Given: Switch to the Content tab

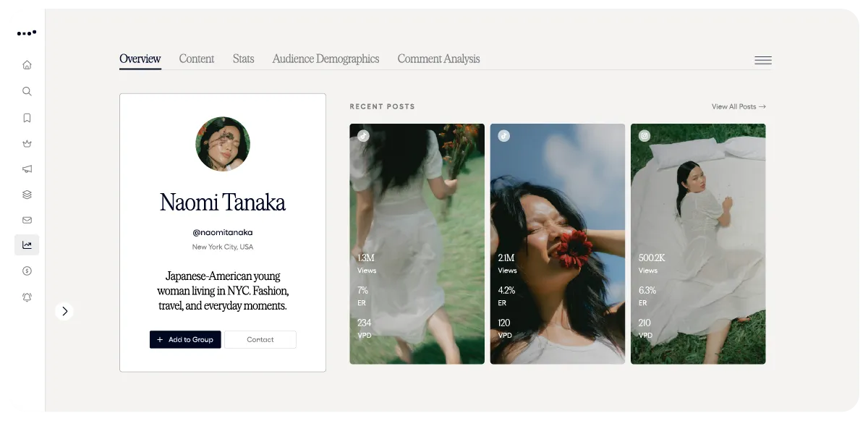Looking at the screenshot, I should click(197, 59).
